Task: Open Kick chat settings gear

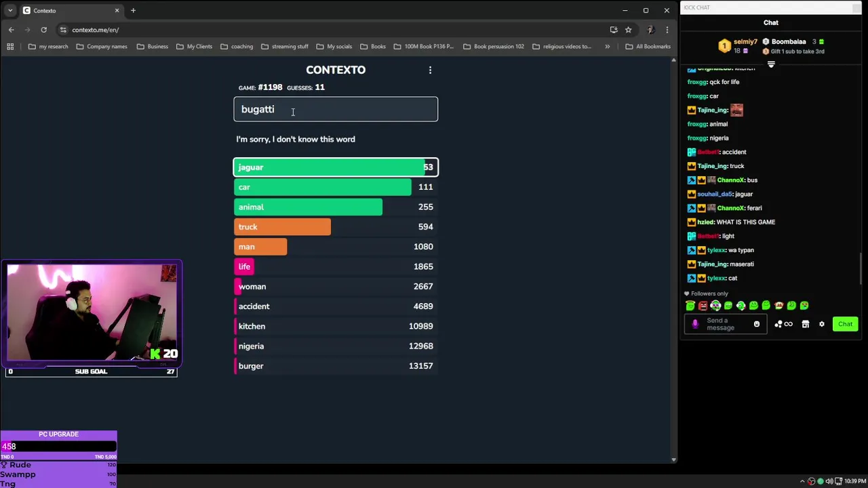Action: [x=822, y=325]
